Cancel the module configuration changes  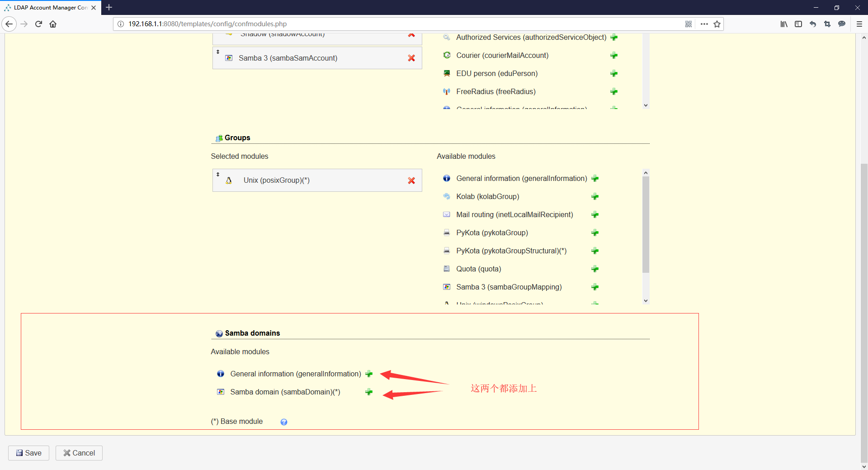79,453
